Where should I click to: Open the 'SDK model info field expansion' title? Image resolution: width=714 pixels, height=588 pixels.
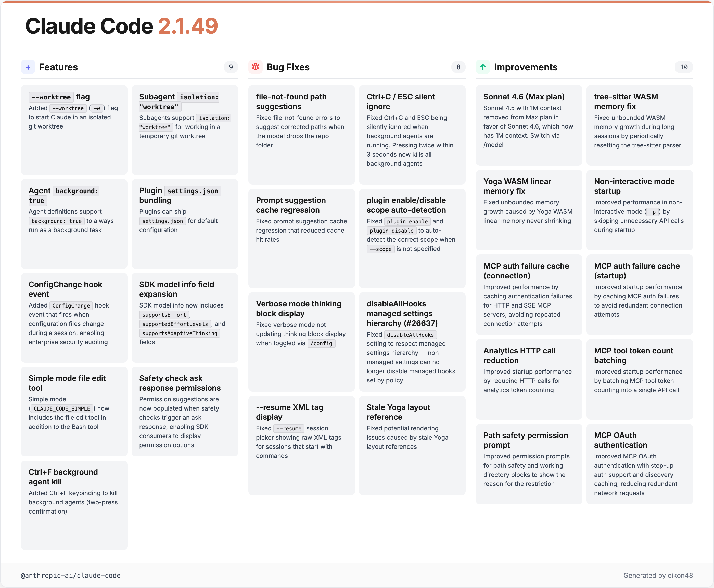176,289
